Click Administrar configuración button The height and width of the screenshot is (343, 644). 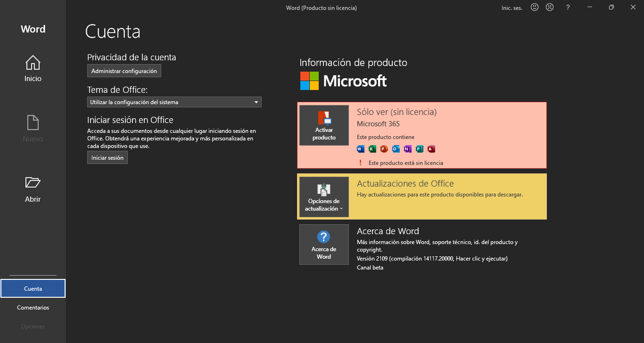point(124,71)
